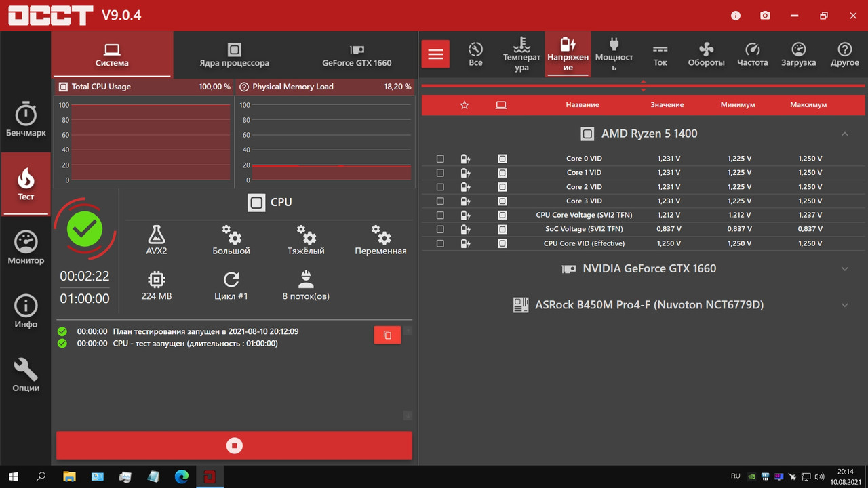Click the Переменная load type setting
Screen dimensions: 868x488
point(380,240)
